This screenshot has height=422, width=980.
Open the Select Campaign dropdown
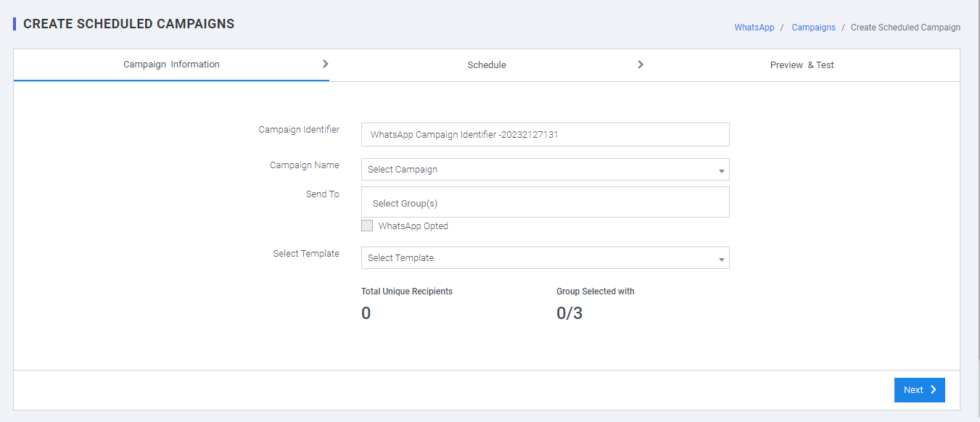(545, 170)
